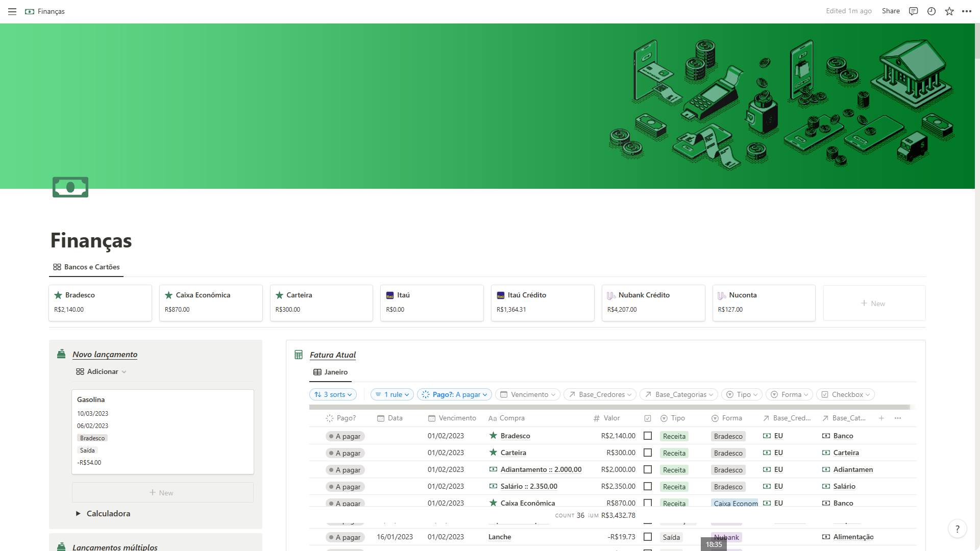Open the Checkbox filter dropdown

845,394
